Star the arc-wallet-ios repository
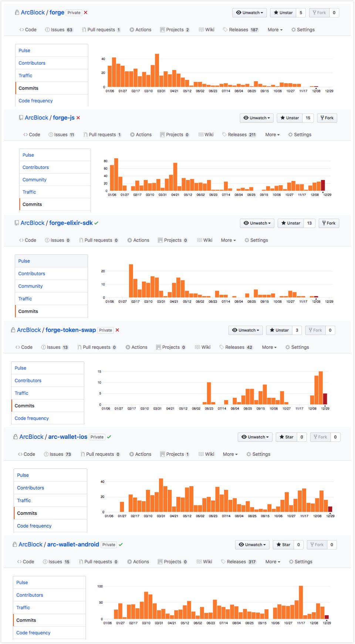This screenshot has width=355, height=644. [285, 437]
